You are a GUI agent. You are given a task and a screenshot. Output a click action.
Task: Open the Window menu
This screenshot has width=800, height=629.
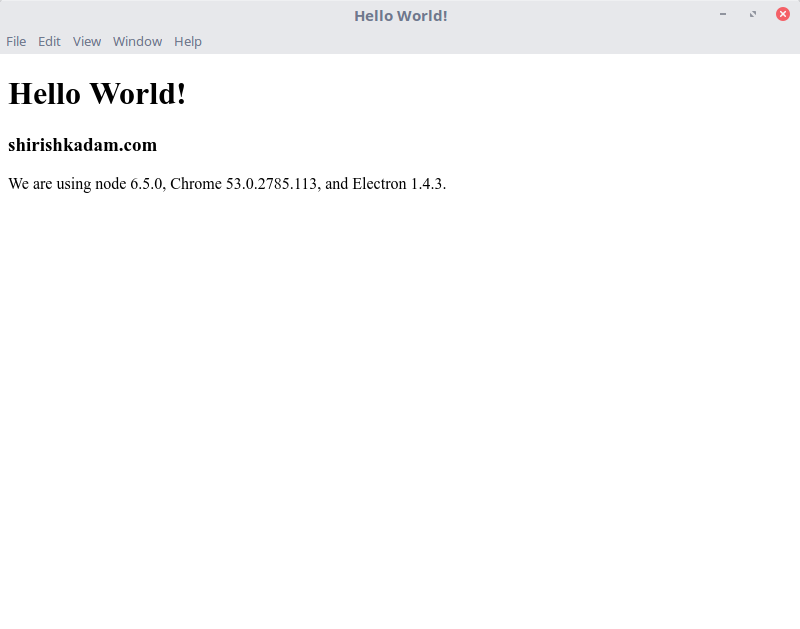(x=137, y=41)
